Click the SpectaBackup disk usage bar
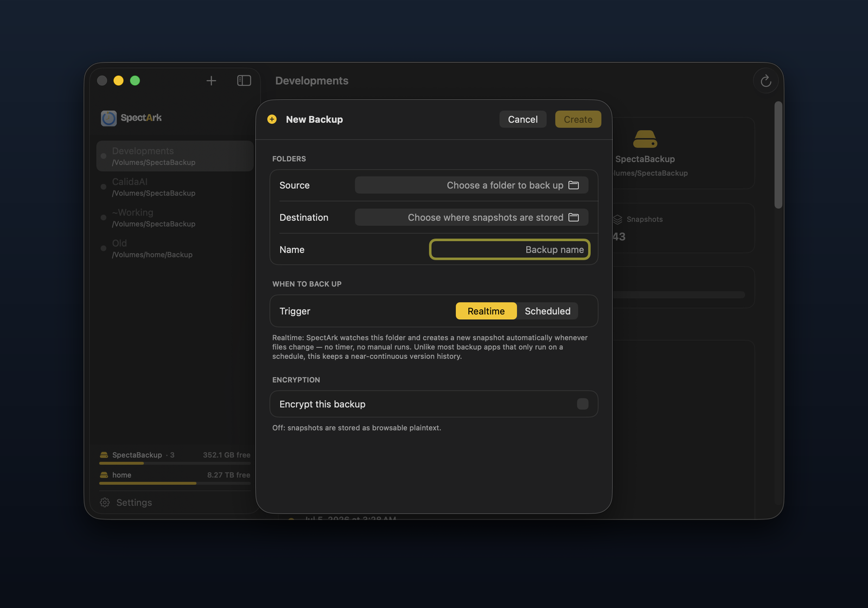868x608 pixels. 175,463
